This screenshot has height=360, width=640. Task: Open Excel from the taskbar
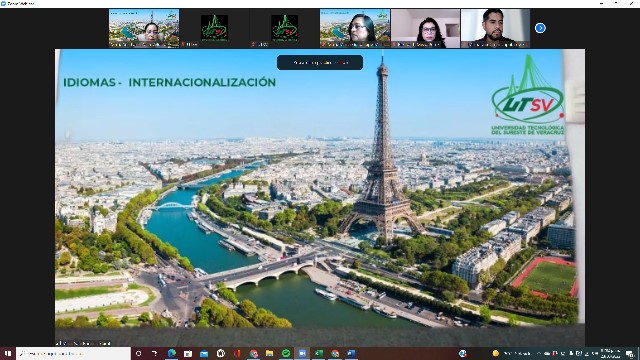click(x=319, y=353)
